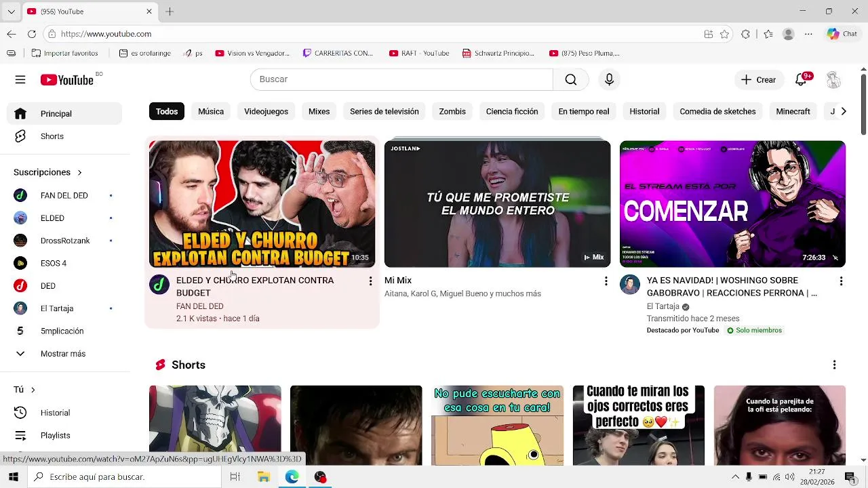This screenshot has width=868, height=488.
Task: Open the Importar favoritos bookmark
Action: click(65, 53)
